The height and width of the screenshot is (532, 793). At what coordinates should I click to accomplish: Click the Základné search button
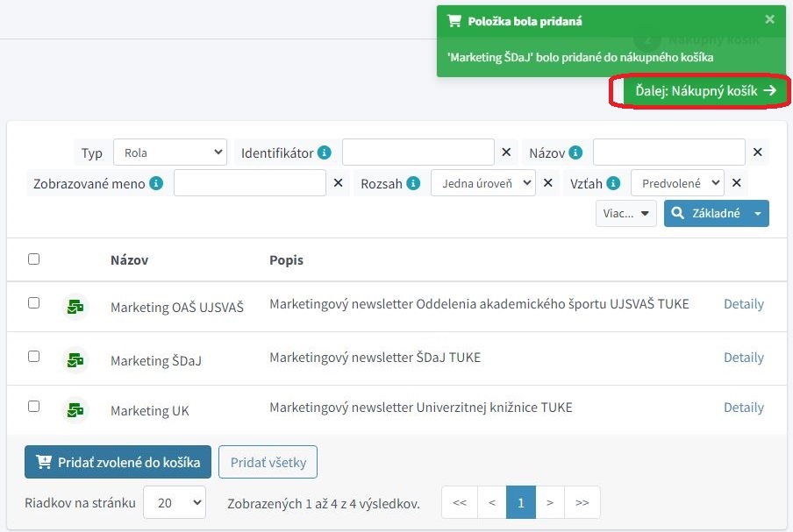point(705,213)
